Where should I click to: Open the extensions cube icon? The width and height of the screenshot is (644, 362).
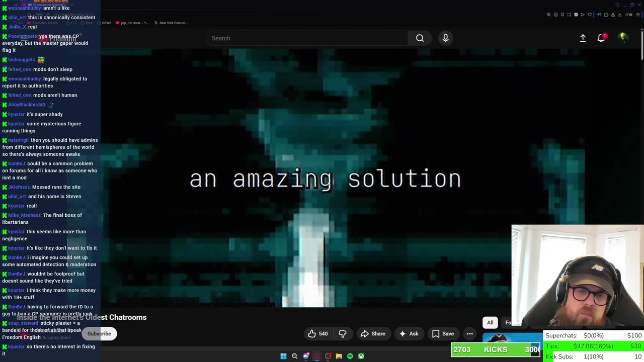[606, 15]
